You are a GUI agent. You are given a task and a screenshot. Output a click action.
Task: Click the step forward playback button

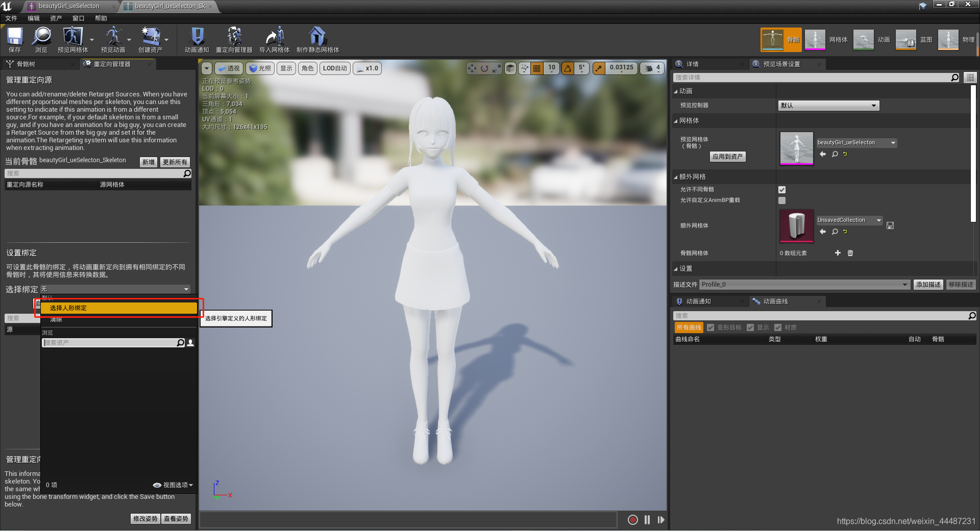point(661,520)
